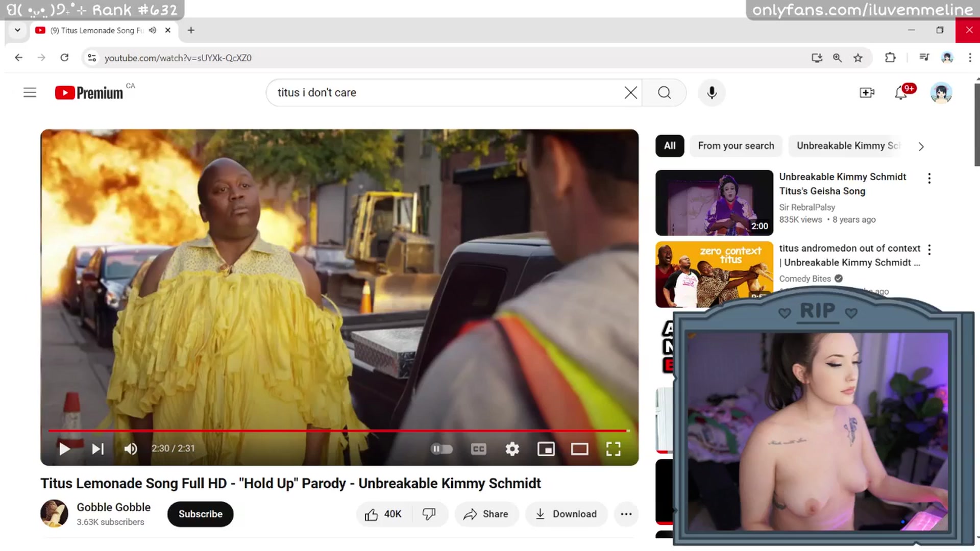
Task: Skip to the next video
Action: [97, 448]
